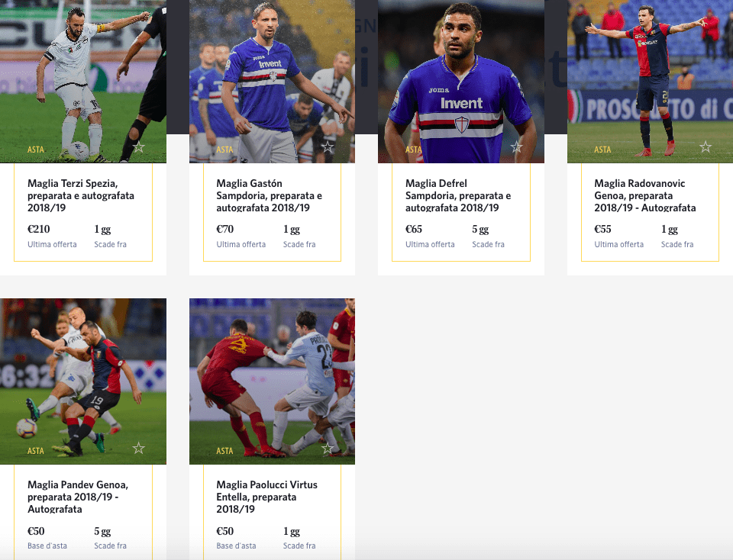
Task: Click the ASTA label on Paolucci photo
Action: coord(224,451)
